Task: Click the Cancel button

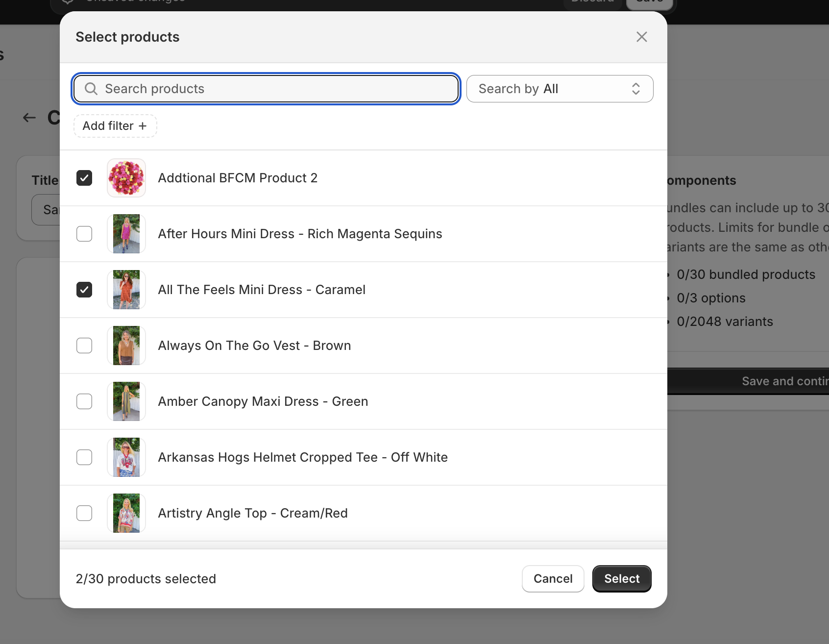Action: [553, 579]
